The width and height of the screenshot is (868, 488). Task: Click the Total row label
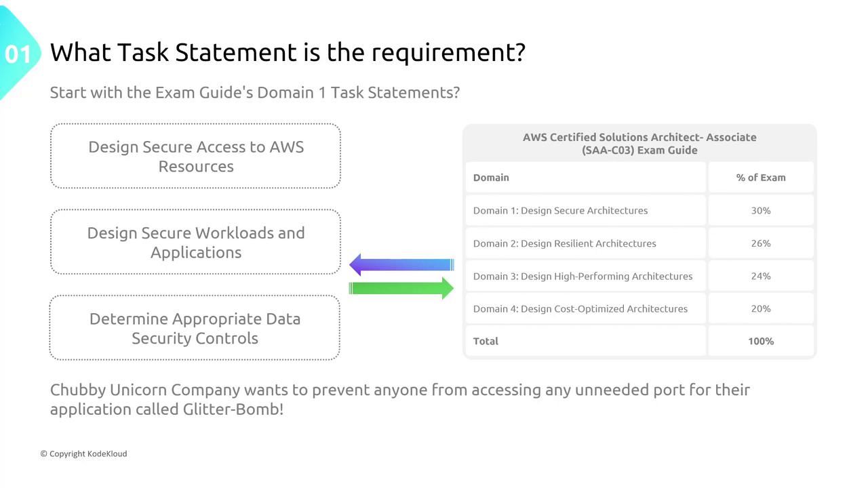(x=486, y=341)
